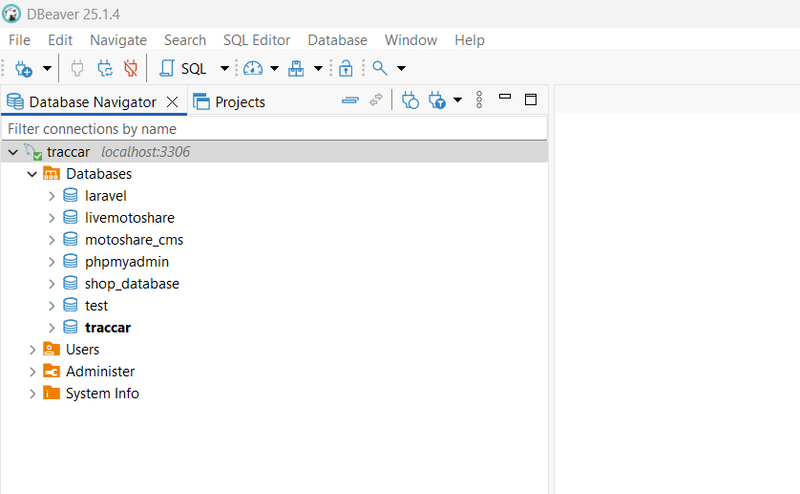Select the Administer folder

[x=100, y=372]
